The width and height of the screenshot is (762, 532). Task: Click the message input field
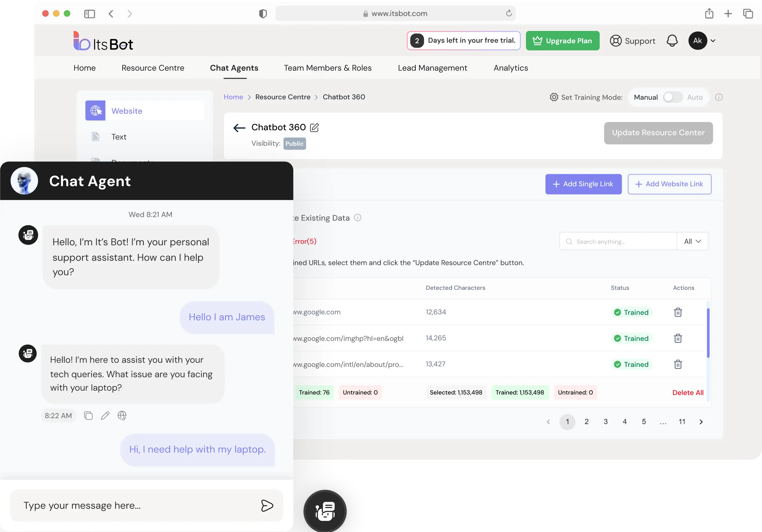click(133, 505)
